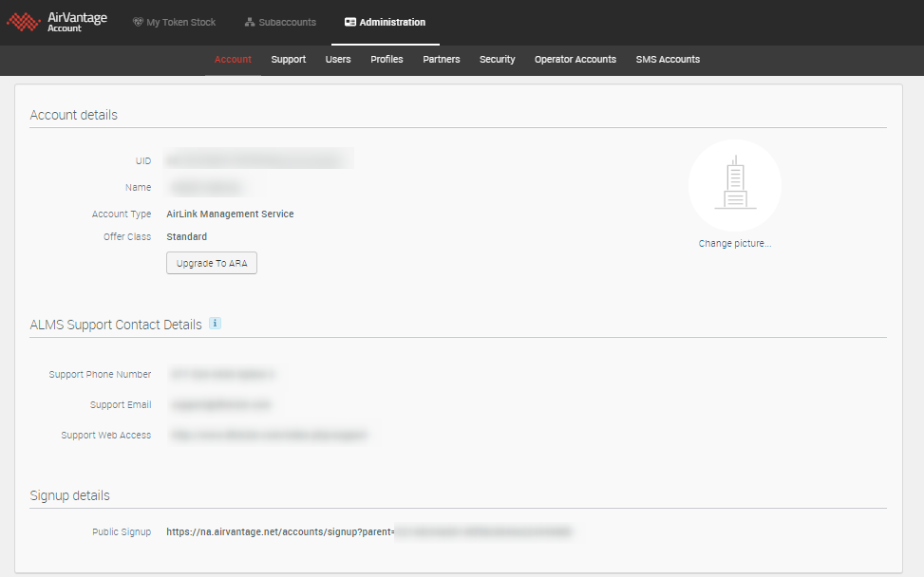Viewport: 924px width, 577px height.
Task: Open the My Token Stock tab
Action: point(174,22)
